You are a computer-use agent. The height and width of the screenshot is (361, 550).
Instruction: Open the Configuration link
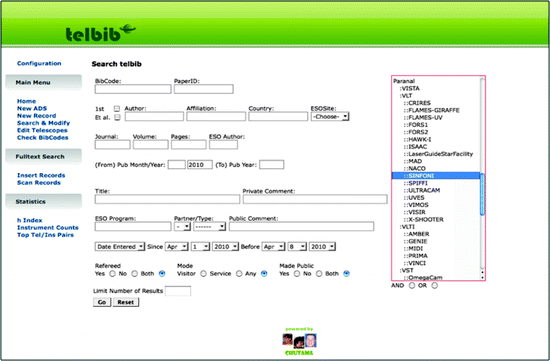39,63
